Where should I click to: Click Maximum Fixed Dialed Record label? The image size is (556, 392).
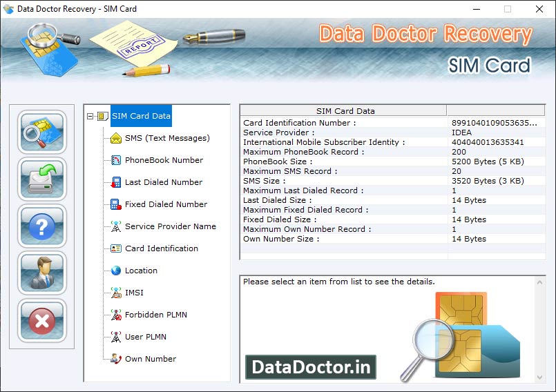pyautogui.click(x=306, y=210)
